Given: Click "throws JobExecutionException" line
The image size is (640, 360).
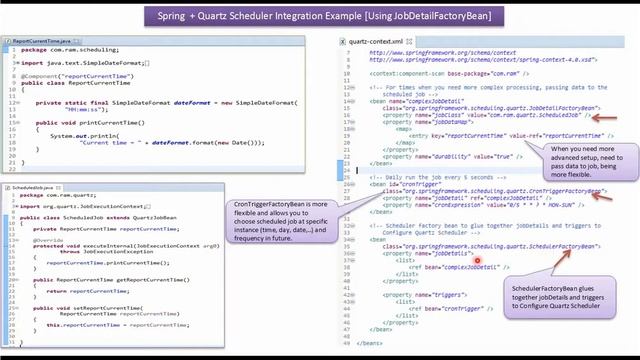Looking at the screenshot, I should pyautogui.click(x=107, y=252).
